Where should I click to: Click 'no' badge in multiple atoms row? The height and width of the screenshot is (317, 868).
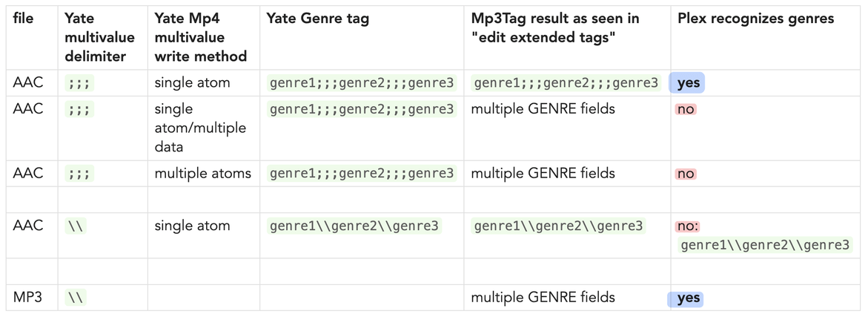tap(686, 174)
